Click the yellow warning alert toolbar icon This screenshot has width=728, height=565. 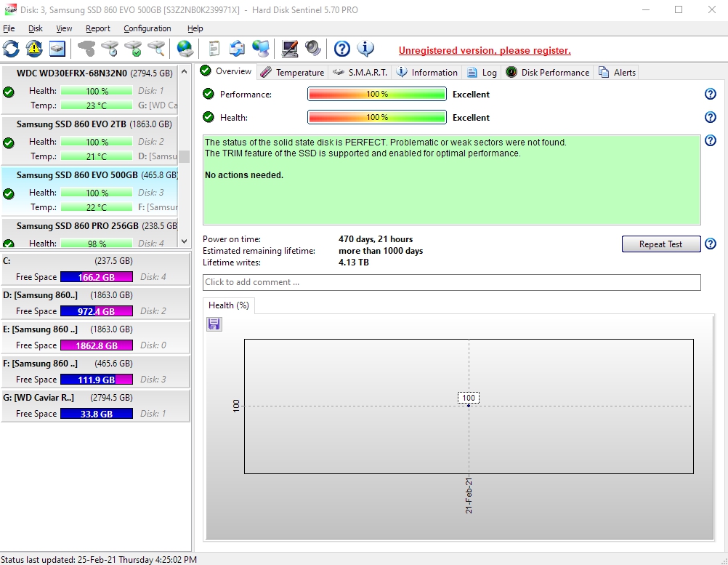(34, 49)
